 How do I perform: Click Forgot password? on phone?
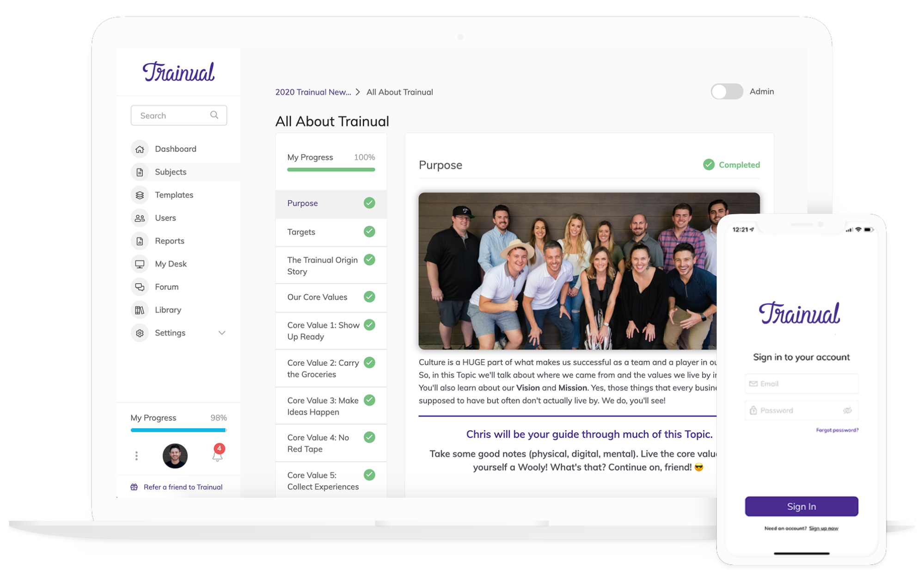coord(837,430)
